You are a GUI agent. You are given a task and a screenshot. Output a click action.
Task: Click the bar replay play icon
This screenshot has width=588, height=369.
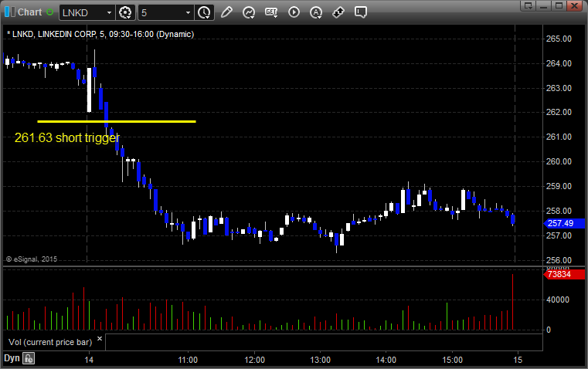point(294,12)
